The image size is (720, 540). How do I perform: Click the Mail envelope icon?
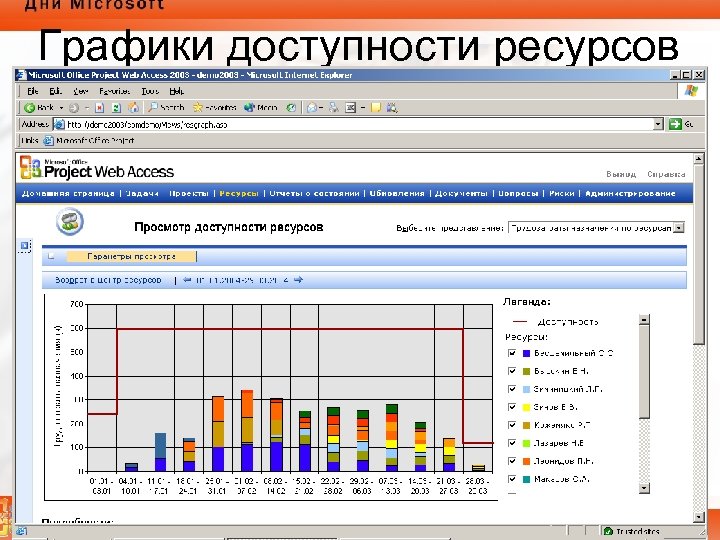click(312, 108)
